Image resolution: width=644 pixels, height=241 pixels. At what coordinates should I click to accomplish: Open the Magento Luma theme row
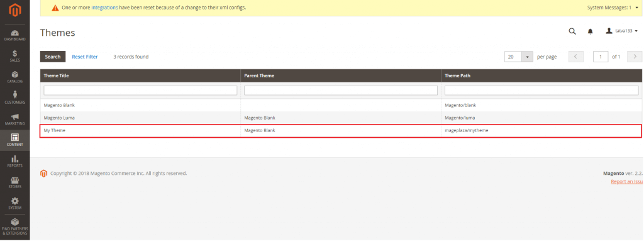pos(341,118)
